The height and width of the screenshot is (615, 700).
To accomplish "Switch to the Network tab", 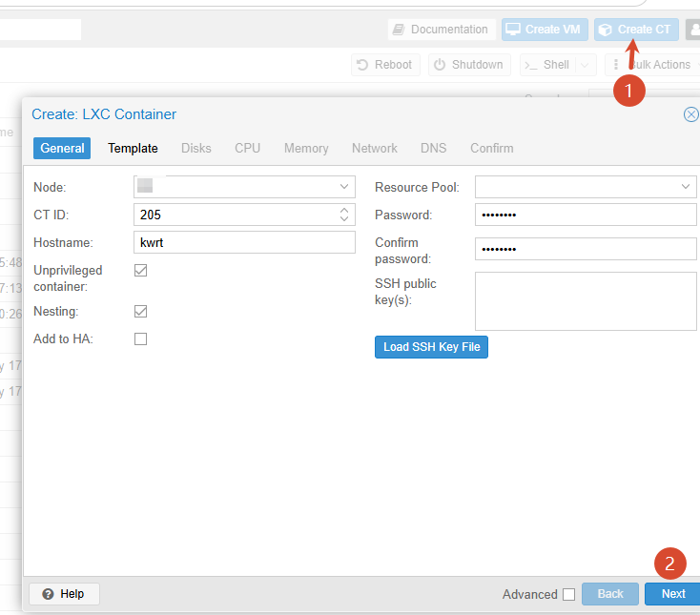I will pyautogui.click(x=375, y=148).
